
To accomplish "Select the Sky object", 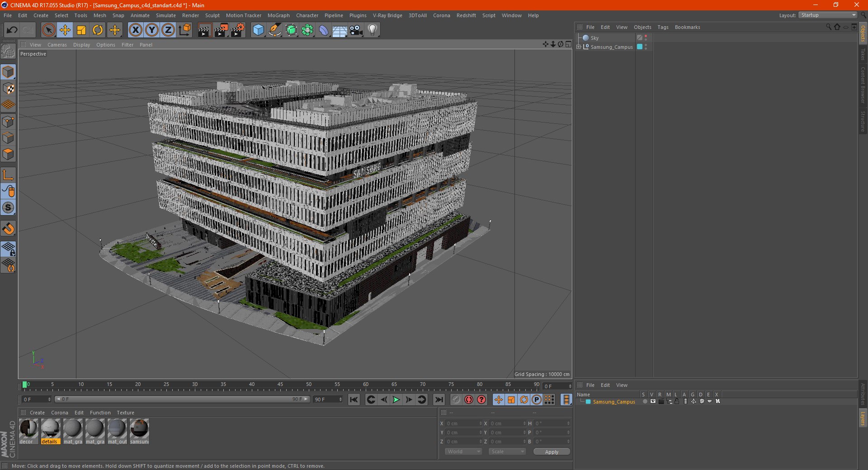I will [594, 38].
